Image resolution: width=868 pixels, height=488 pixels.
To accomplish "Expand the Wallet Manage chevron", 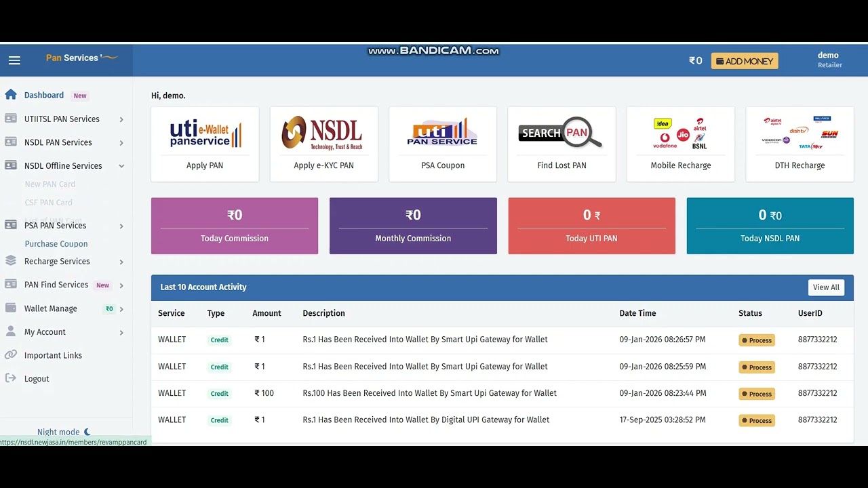I will (x=121, y=309).
